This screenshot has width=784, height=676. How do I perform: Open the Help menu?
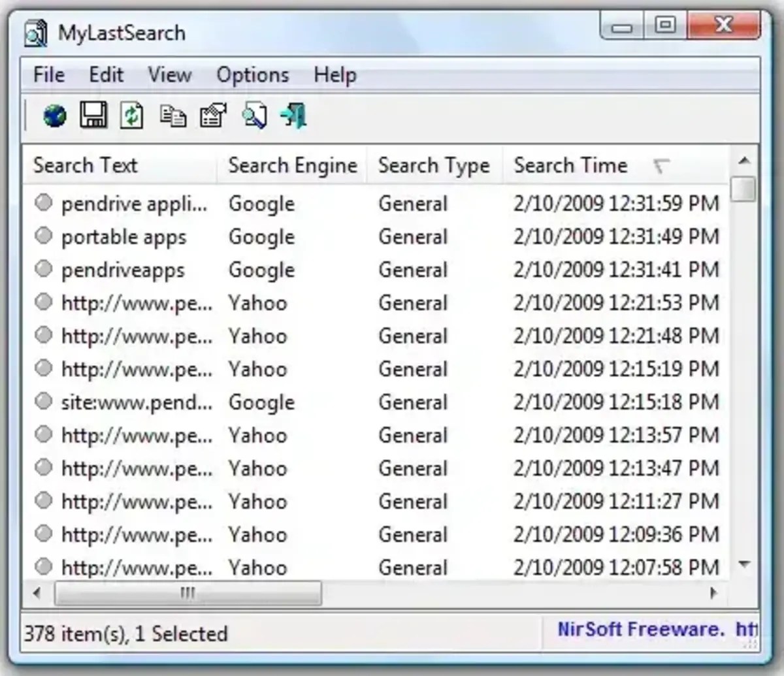[335, 74]
